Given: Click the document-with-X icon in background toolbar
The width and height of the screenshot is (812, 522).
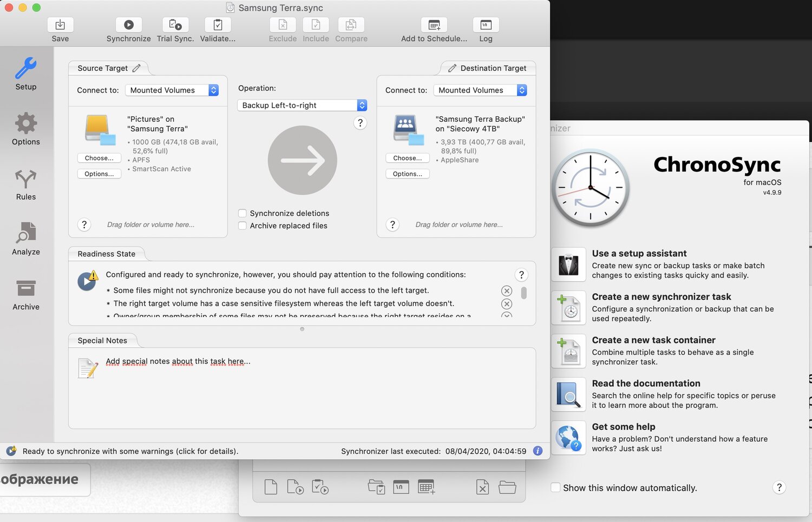Looking at the screenshot, I should click(x=482, y=487).
